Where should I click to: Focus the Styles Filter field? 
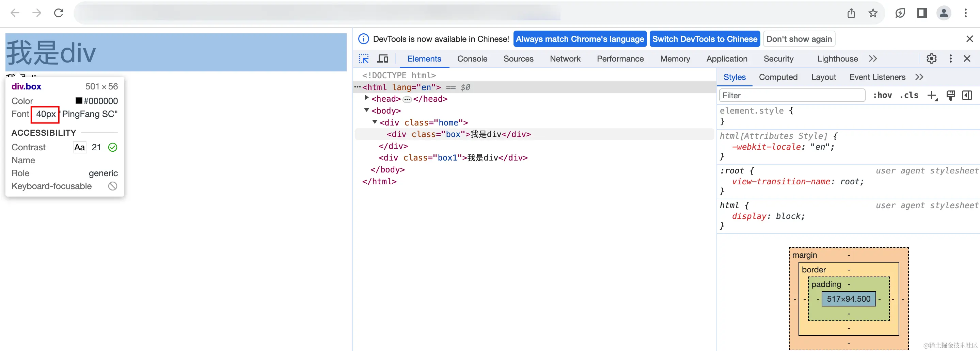[x=792, y=95]
